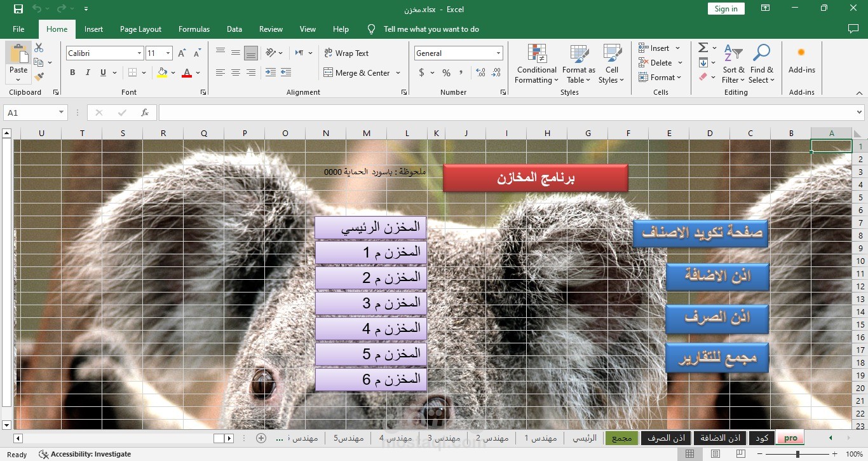Click the Copy icon
Screen dimensions: 868x461
(39, 62)
